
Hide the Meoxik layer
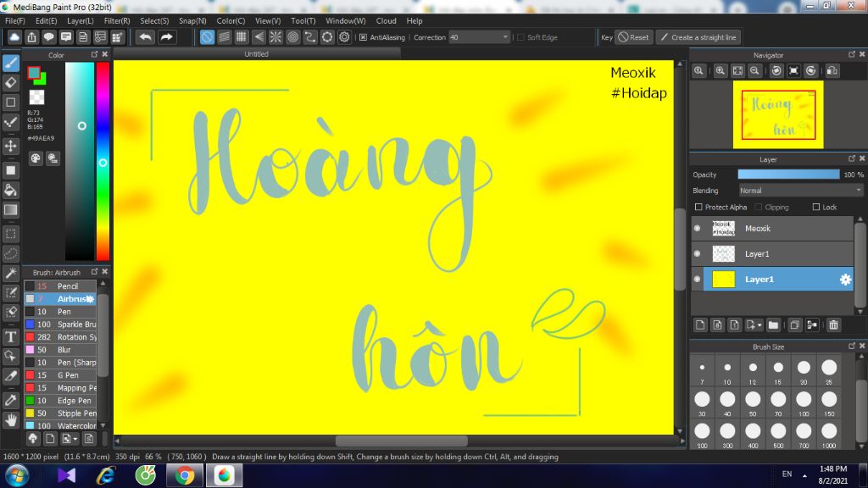coord(698,228)
